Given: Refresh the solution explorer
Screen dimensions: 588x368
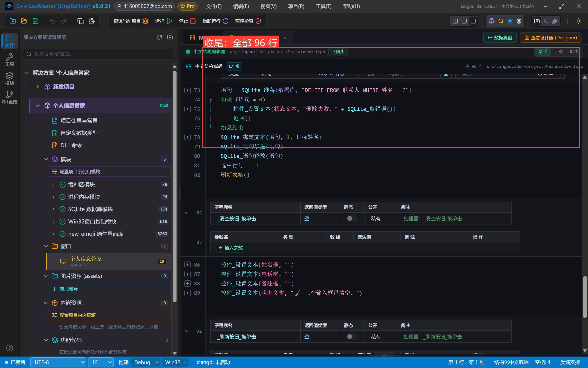Looking at the screenshot, I should pyautogui.click(x=159, y=37).
